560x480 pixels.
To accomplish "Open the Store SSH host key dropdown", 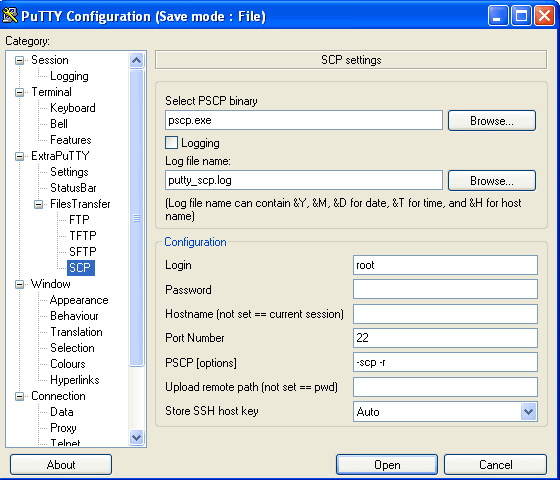I will point(528,412).
